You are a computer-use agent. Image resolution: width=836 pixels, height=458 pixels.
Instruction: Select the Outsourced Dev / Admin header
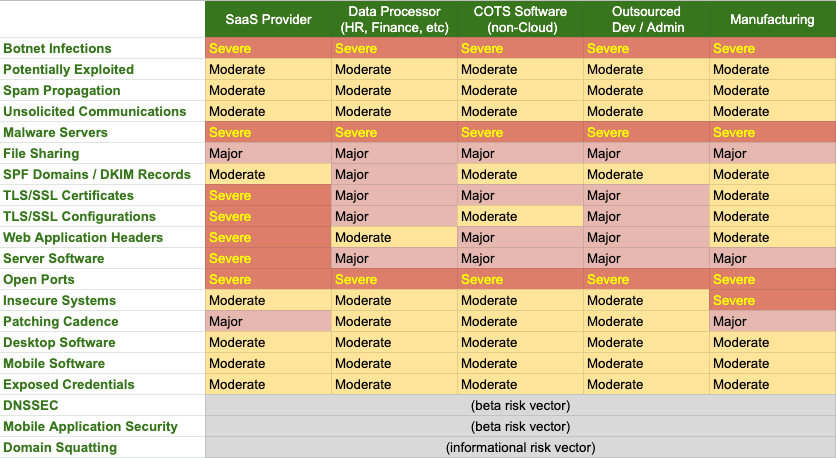[645, 20]
